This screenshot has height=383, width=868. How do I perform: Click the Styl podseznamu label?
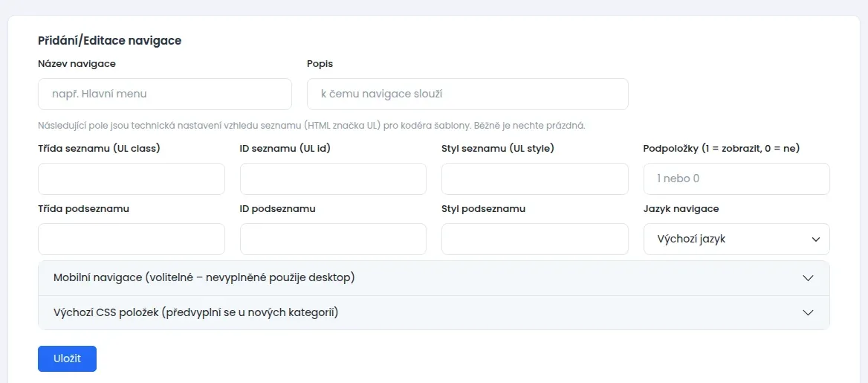tap(483, 209)
